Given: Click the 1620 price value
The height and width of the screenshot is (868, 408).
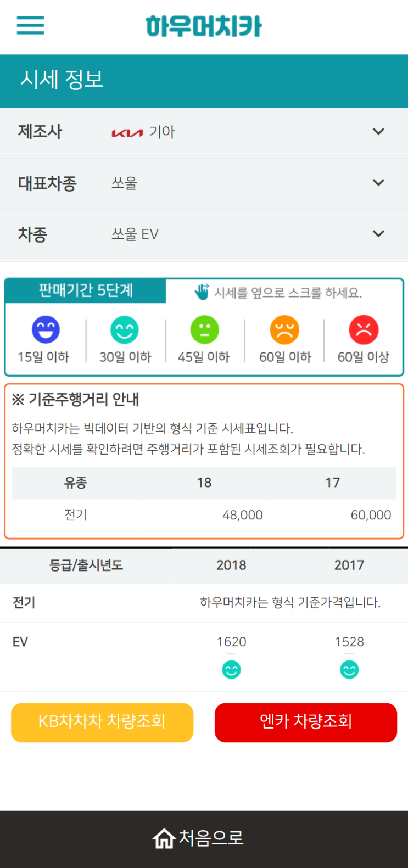Looking at the screenshot, I should pos(231,642).
